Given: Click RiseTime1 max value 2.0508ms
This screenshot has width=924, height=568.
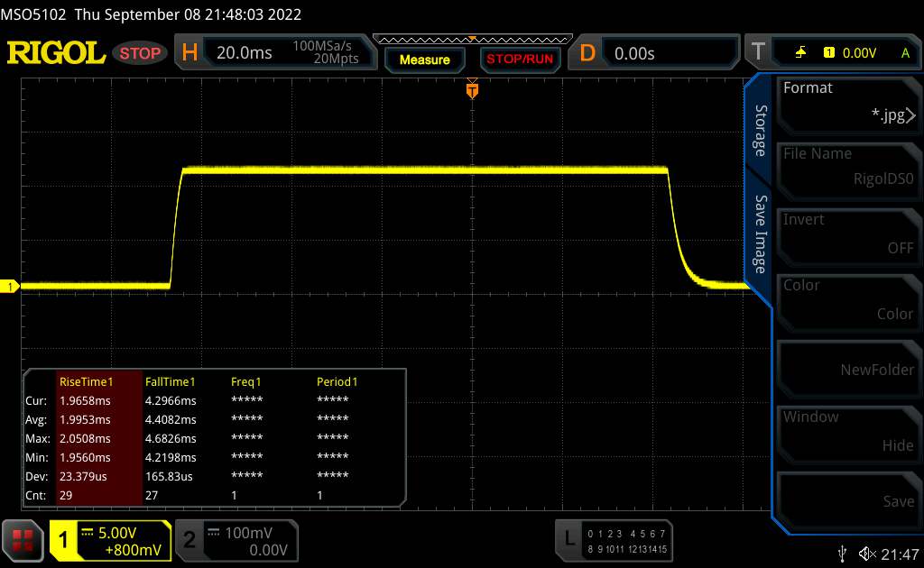Looking at the screenshot, I should coord(85,438).
